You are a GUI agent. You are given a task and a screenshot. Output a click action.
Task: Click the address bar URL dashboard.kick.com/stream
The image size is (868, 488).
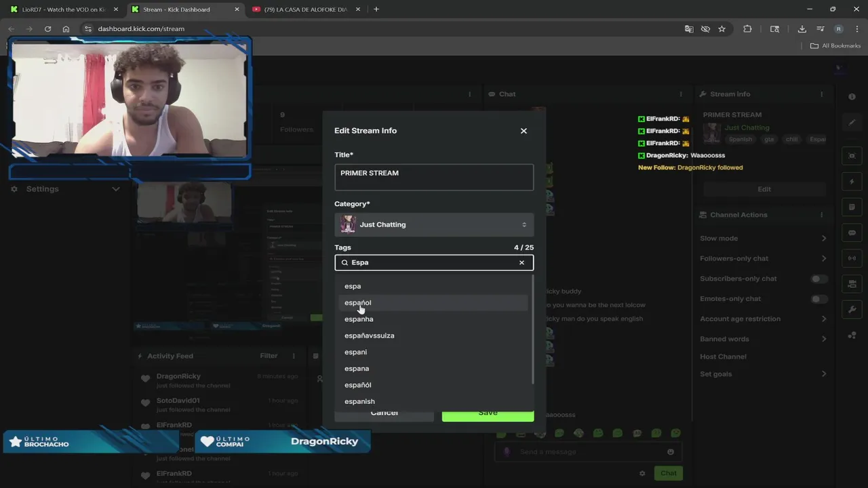point(141,29)
